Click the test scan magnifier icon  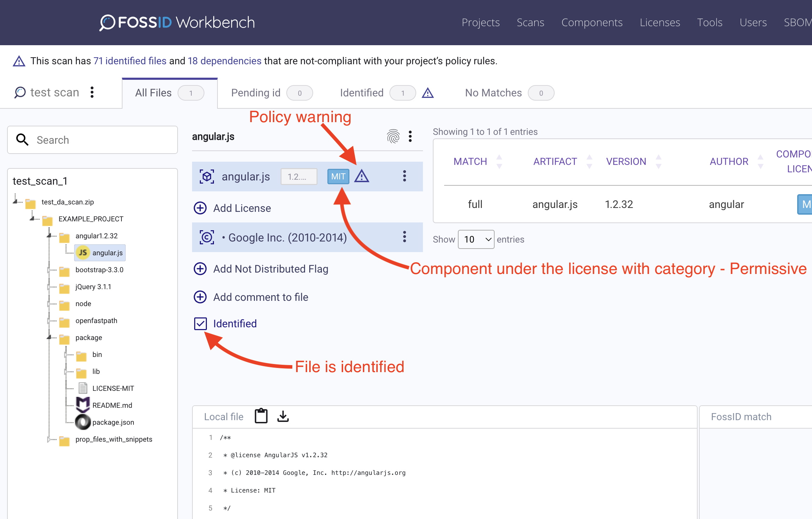click(20, 93)
